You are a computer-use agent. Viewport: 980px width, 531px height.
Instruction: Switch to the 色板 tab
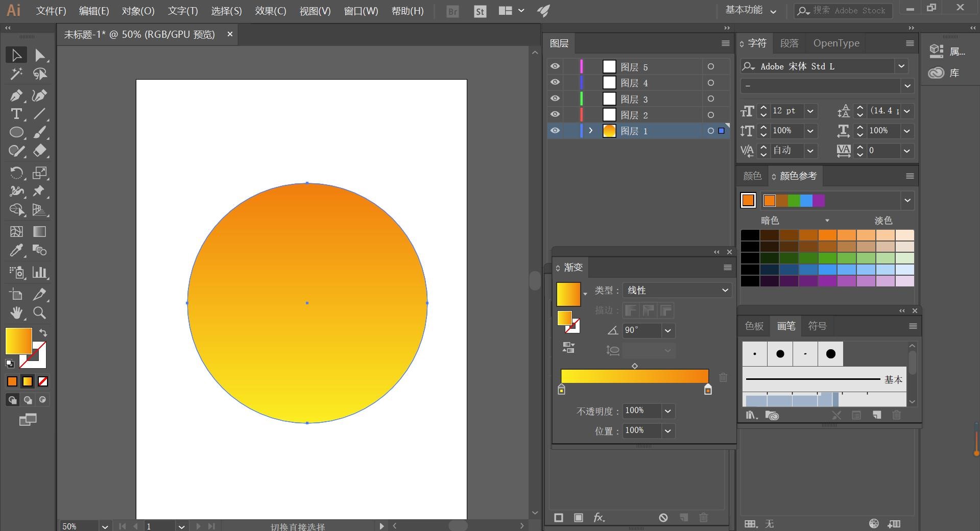coord(754,326)
